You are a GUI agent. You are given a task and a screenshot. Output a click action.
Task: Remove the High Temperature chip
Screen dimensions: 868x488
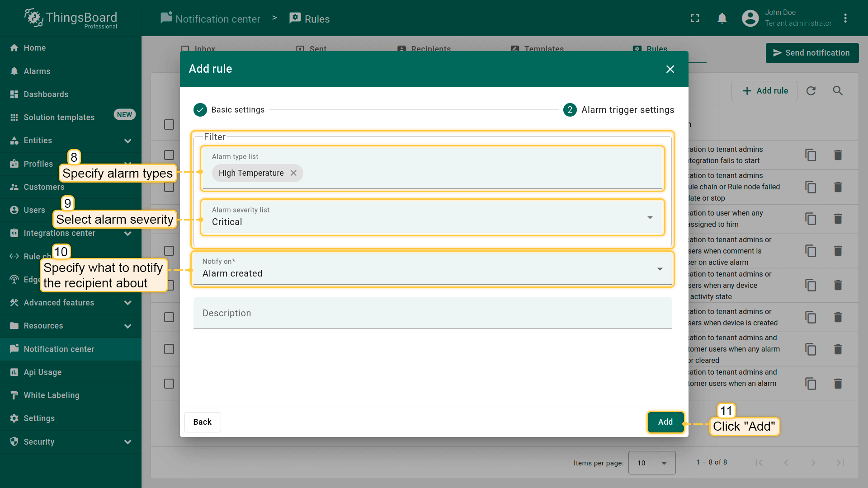pos(293,173)
